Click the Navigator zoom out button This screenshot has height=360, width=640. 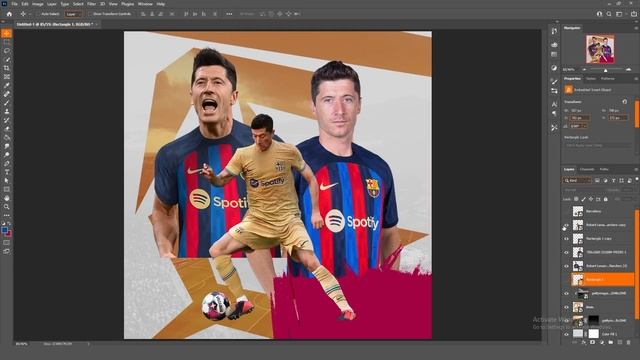tap(584, 70)
